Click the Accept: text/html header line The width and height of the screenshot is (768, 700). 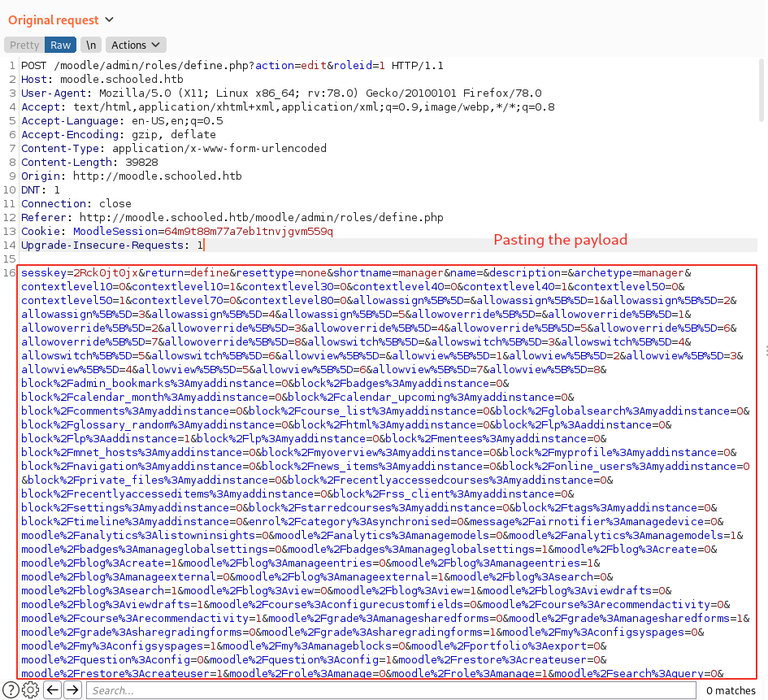pos(288,107)
